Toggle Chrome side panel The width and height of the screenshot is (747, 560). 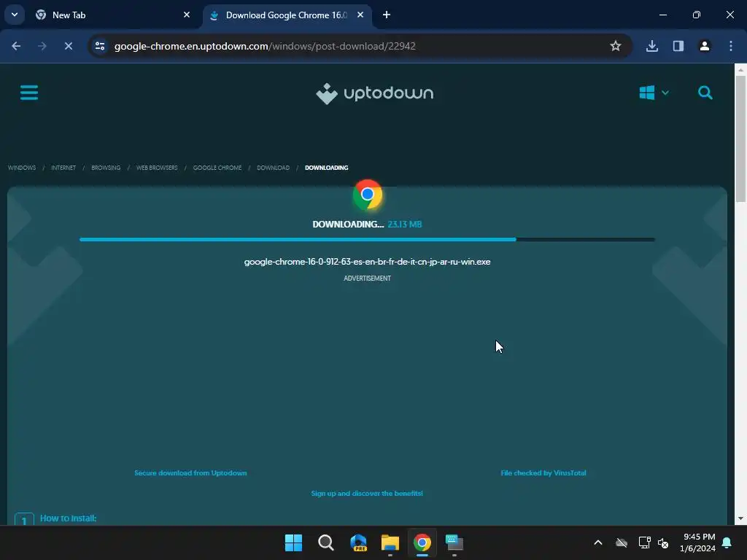pos(678,46)
